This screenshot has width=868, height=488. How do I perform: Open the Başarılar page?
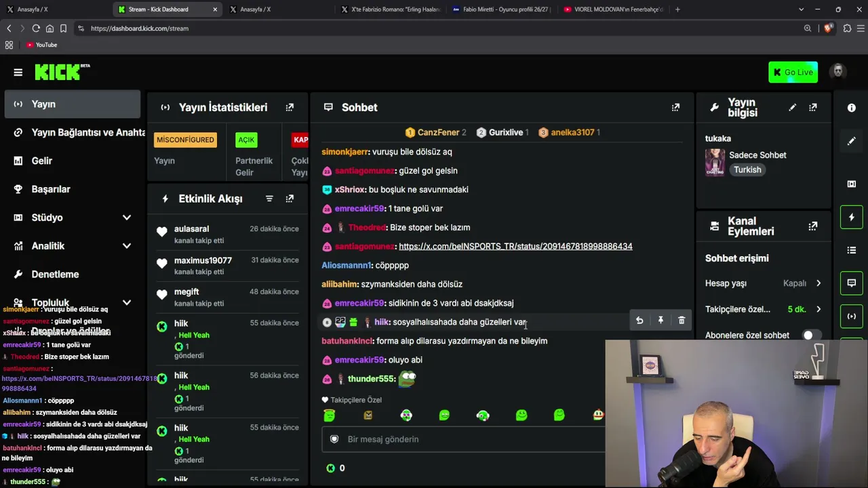tap(72, 190)
